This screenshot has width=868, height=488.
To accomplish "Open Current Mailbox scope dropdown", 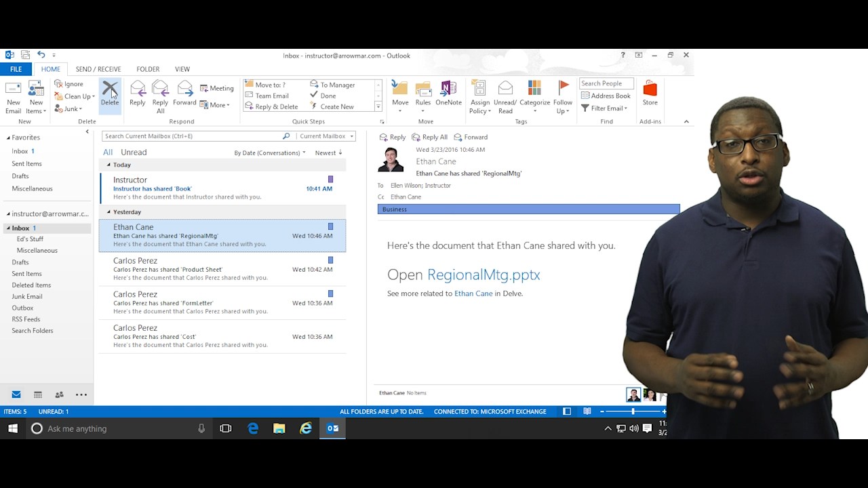I will point(327,136).
